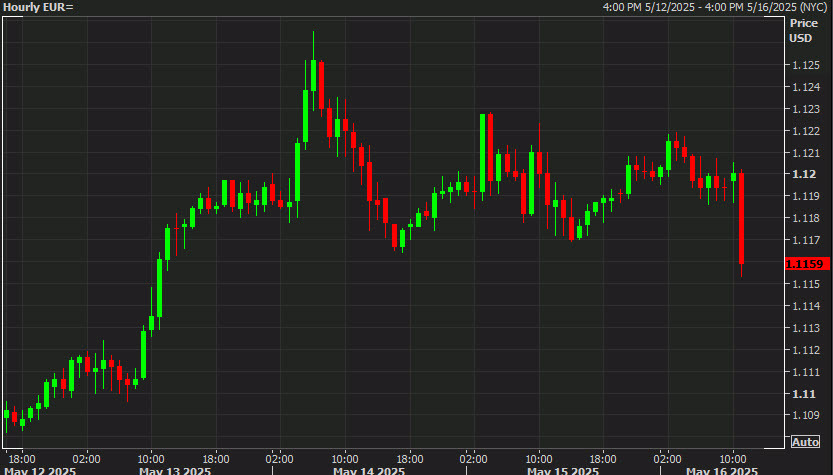Select the May 15 2025 date label
833x475 pixels.
pyautogui.click(x=563, y=471)
